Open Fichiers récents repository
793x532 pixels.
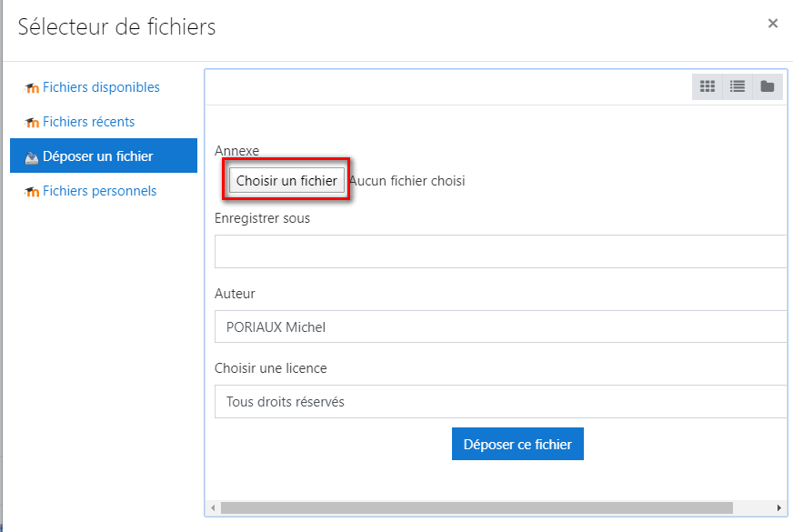(x=88, y=122)
